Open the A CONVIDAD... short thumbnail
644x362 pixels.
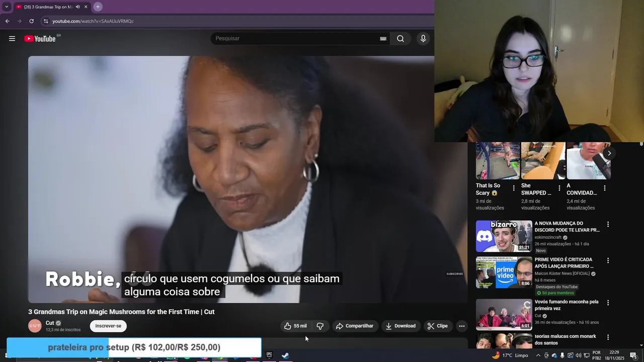point(589,161)
